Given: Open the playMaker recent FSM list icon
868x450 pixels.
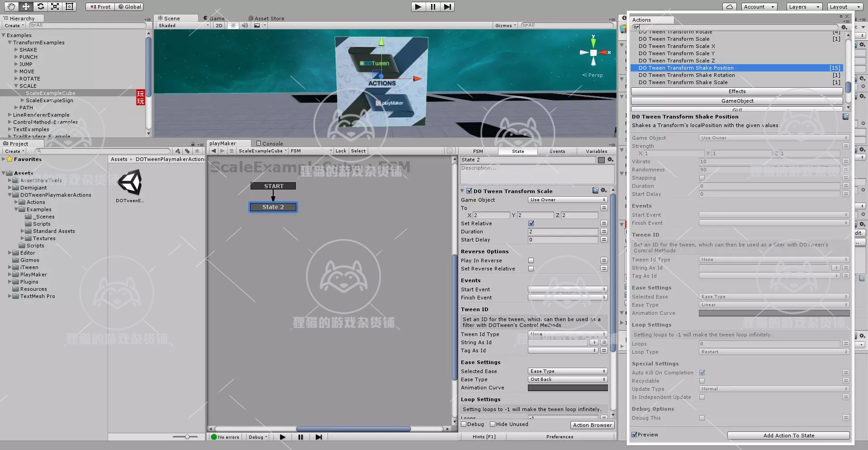Looking at the screenshot, I should click(x=232, y=151).
